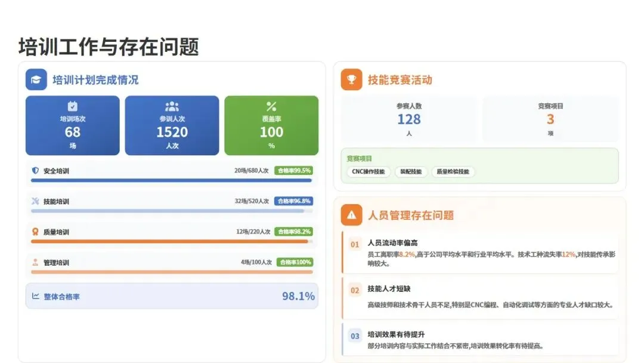Click the 02 number badge
The width and height of the screenshot is (644, 363).
(x=355, y=291)
